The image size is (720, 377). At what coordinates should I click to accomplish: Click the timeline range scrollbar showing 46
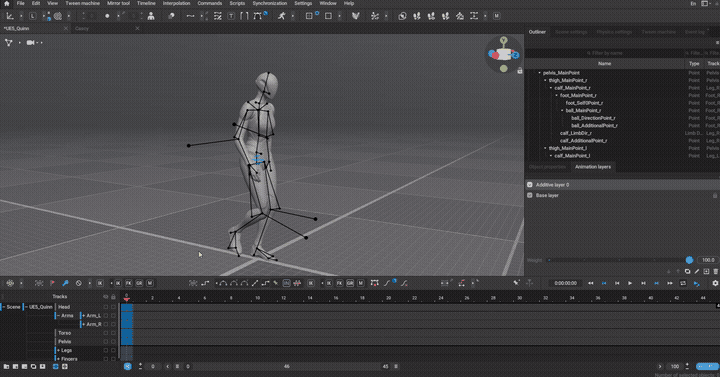click(x=287, y=366)
